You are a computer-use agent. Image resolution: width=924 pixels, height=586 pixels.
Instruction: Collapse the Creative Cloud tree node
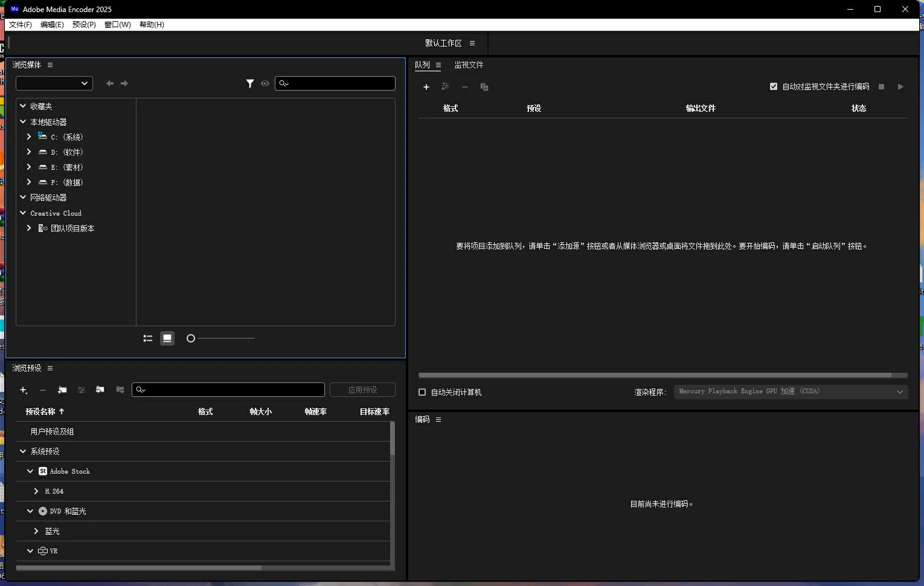[x=23, y=213]
